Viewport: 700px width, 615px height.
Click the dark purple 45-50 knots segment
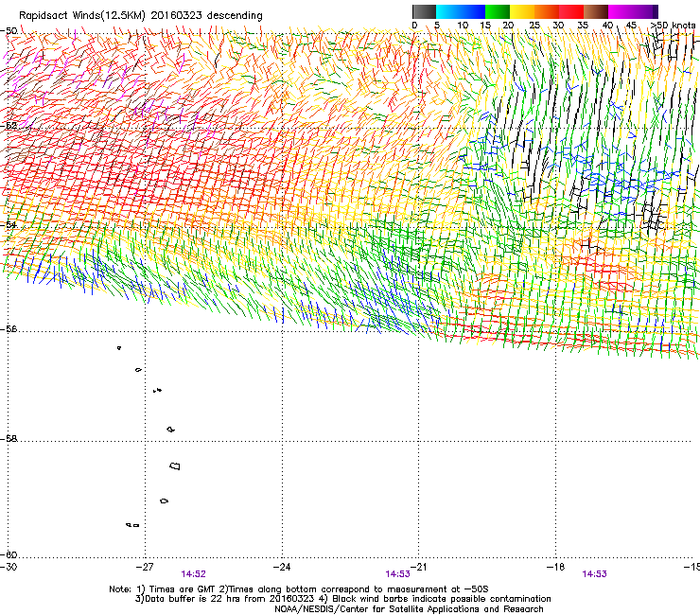(x=645, y=11)
